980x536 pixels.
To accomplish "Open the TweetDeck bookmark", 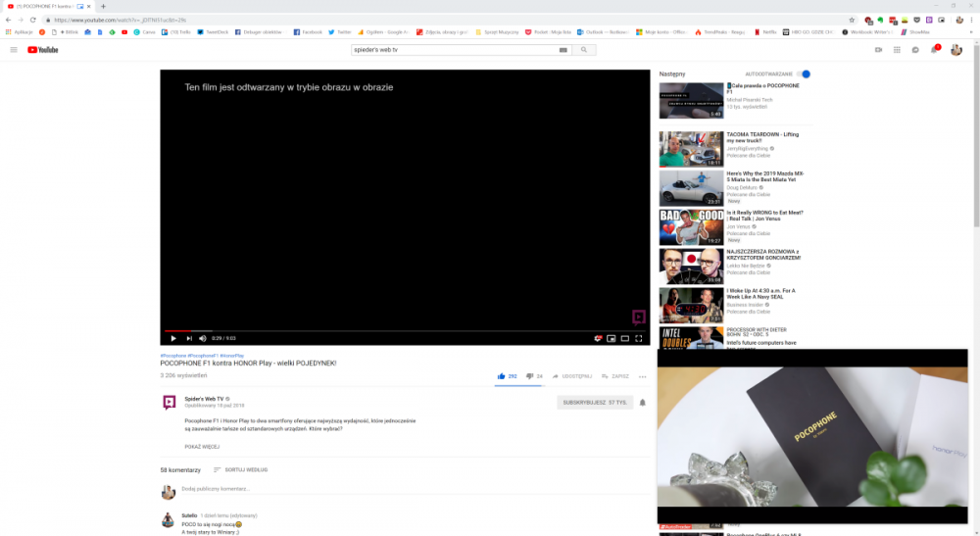I will pyautogui.click(x=213, y=32).
